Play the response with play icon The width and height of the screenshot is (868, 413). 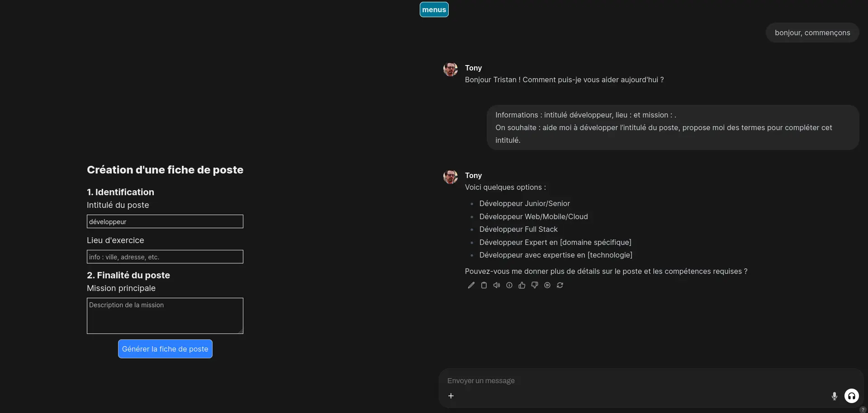[x=547, y=285]
